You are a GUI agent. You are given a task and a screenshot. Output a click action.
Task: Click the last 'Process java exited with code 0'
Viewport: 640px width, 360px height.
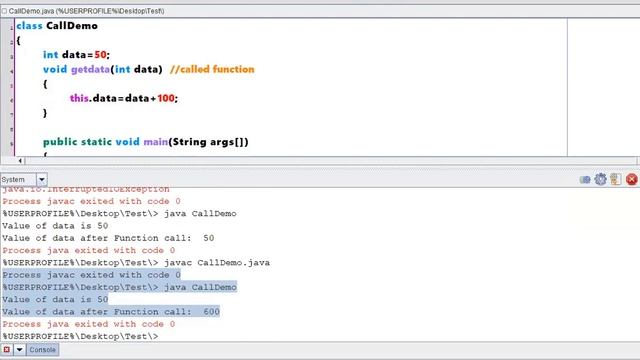pos(89,324)
